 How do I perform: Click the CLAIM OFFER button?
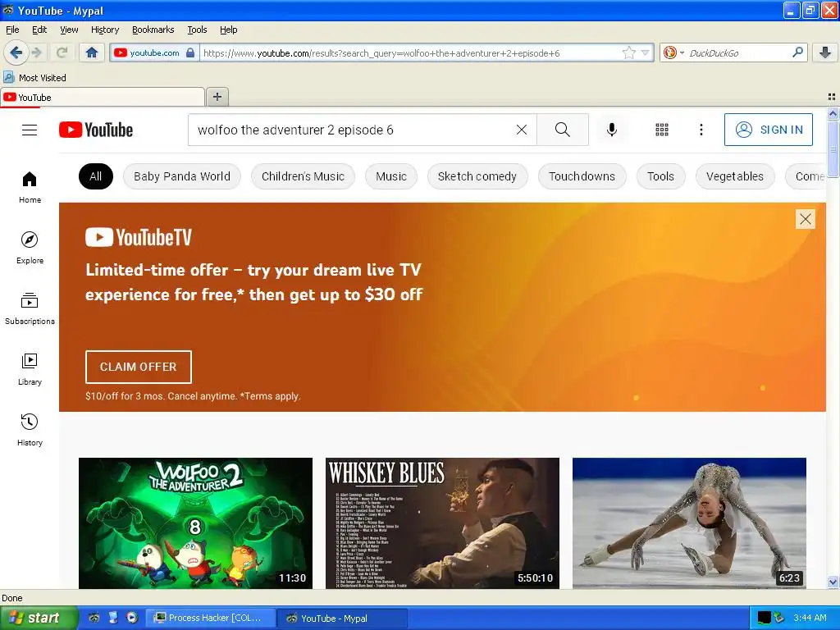(138, 367)
